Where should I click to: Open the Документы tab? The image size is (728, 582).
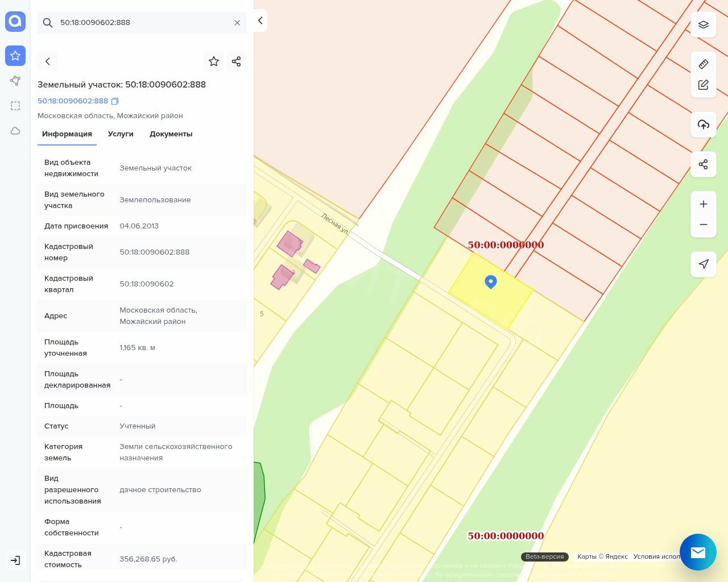tap(171, 134)
